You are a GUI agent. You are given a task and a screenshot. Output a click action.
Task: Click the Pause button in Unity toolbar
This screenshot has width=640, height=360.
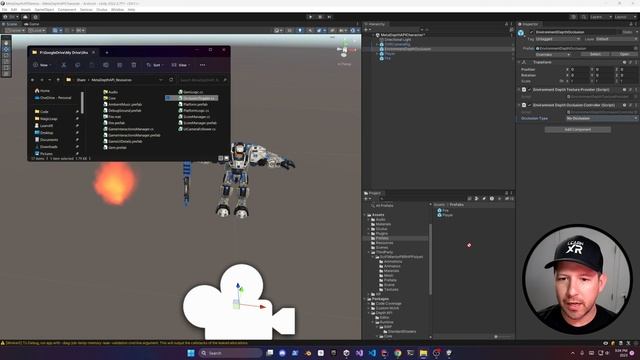(320, 17)
